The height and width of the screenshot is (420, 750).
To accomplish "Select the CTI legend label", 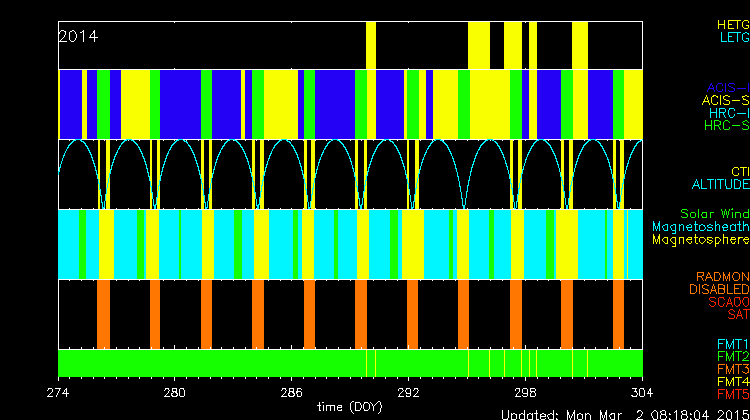I will 739,172.
